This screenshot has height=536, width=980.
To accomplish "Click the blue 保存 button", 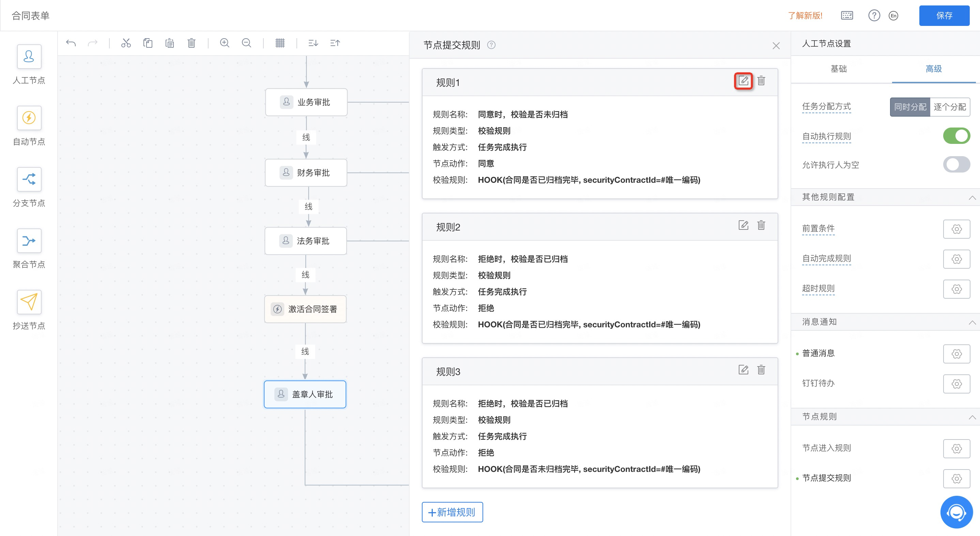I will [944, 16].
